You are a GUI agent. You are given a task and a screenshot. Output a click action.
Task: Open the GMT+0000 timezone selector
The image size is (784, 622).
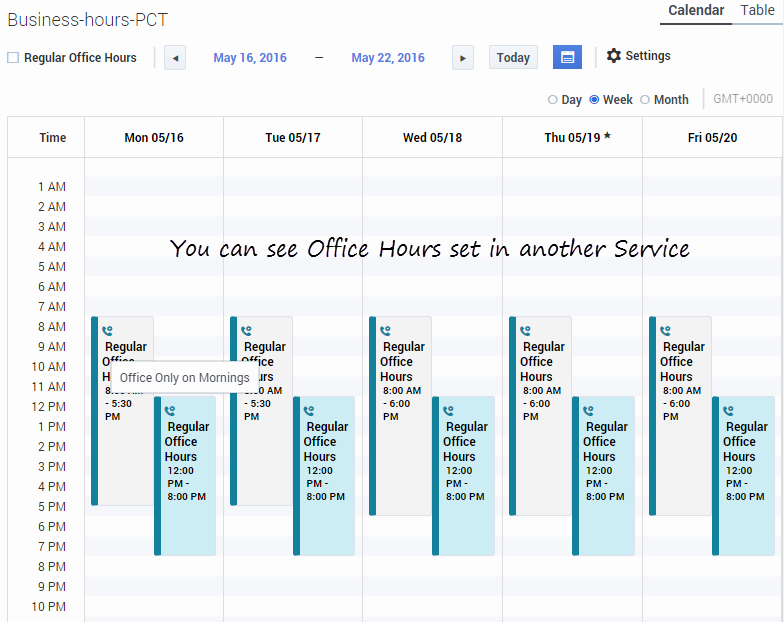tap(743, 99)
